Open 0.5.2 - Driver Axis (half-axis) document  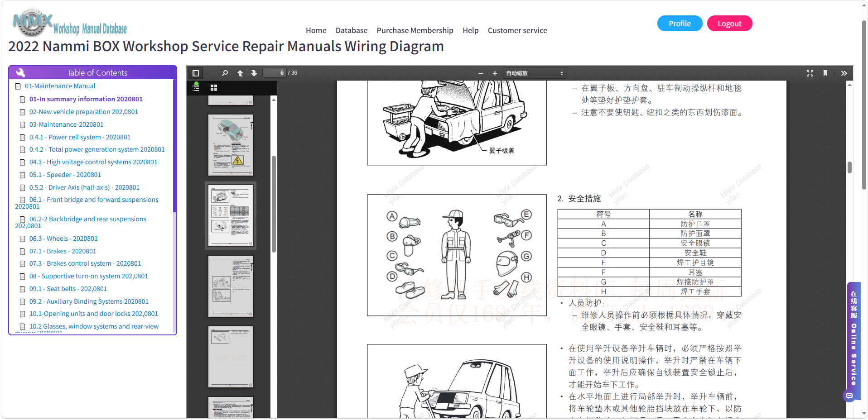tap(84, 187)
